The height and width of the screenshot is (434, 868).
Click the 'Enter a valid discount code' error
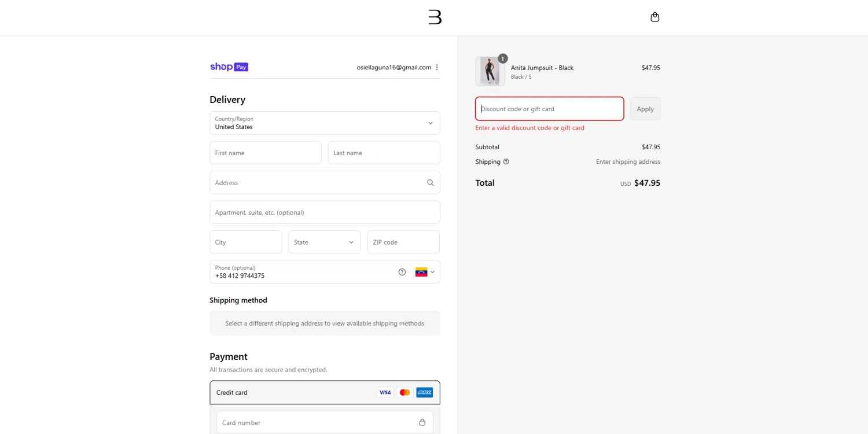tap(529, 128)
